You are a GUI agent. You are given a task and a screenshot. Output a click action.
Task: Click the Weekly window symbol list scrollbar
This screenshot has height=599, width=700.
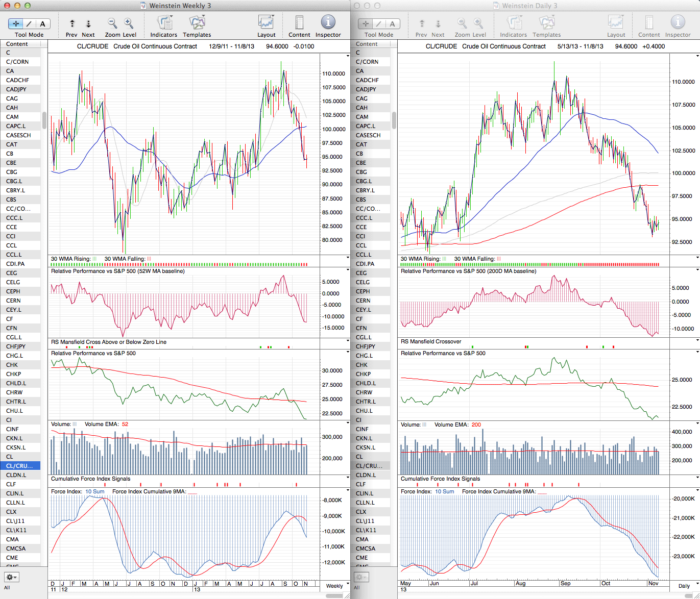pos(44,120)
